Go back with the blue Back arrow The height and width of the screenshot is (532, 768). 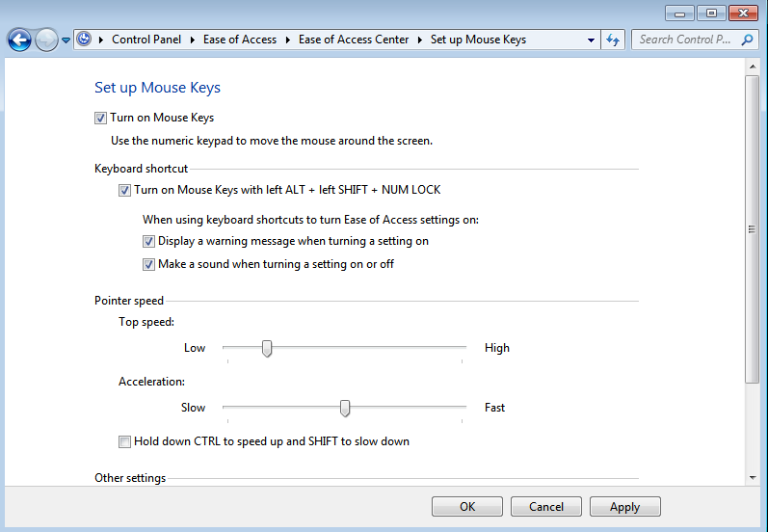point(19,40)
